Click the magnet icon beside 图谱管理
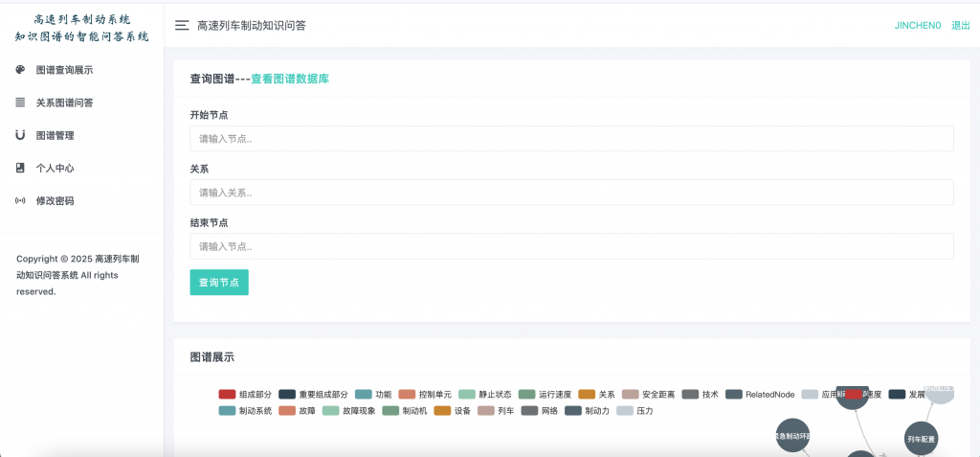This screenshot has height=457, width=980. (21, 135)
